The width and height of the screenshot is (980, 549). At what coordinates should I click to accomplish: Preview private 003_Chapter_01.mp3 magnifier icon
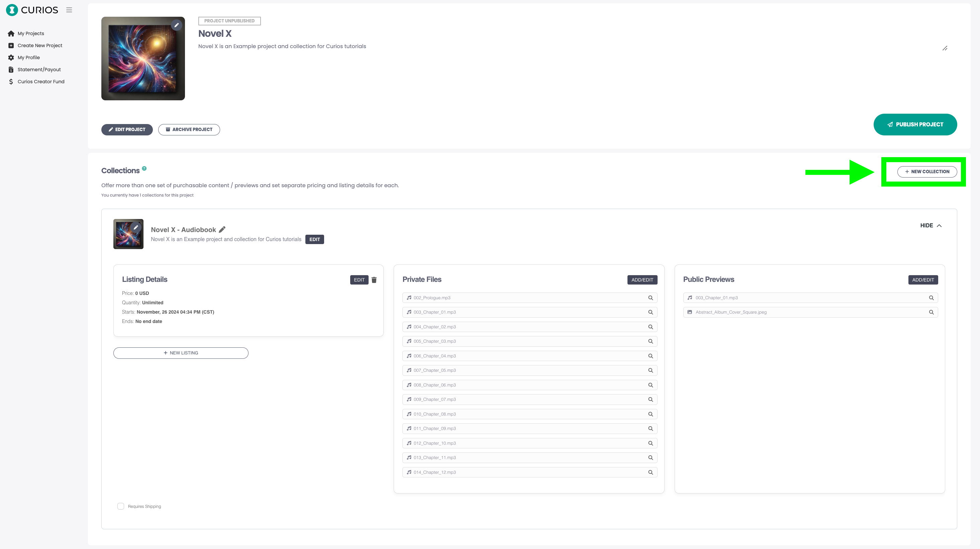tap(651, 312)
